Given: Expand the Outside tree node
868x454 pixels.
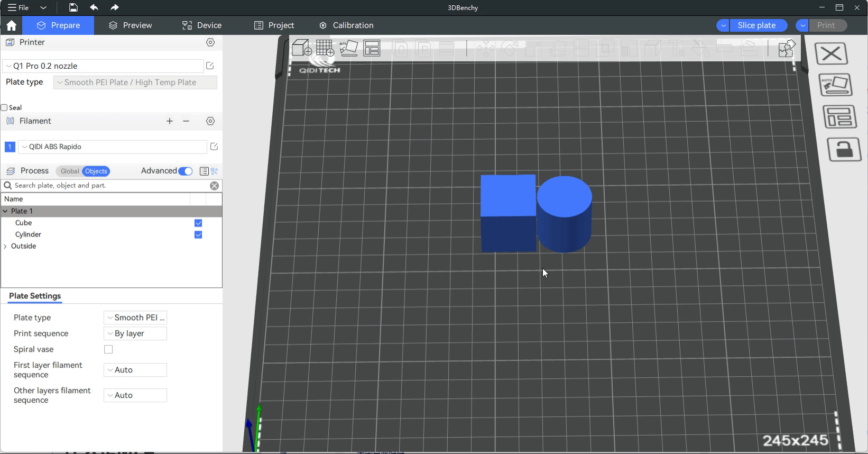Looking at the screenshot, I should 5,247.
